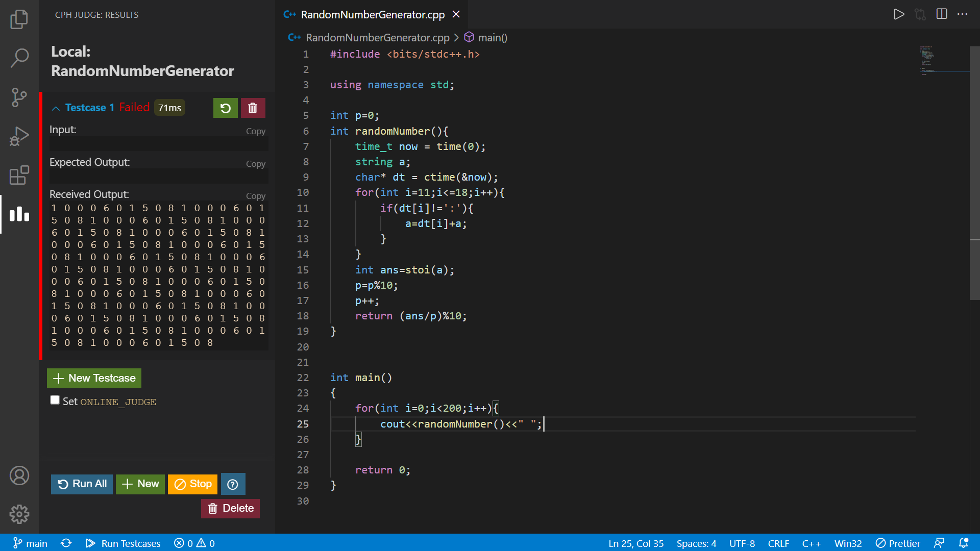Collapse Testcase 1 with chevron arrow
The width and height of the screenshot is (980, 551).
click(x=56, y=108)
